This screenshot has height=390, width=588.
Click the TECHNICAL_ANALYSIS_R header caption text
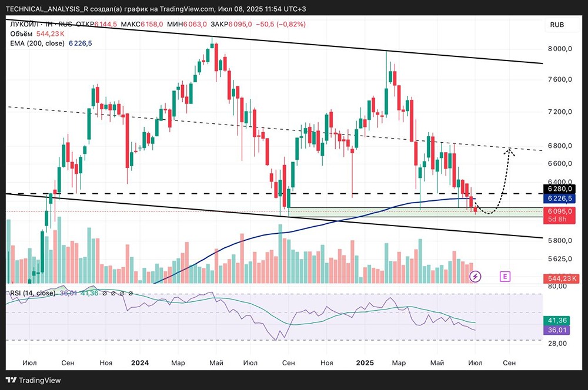[156, 9]
